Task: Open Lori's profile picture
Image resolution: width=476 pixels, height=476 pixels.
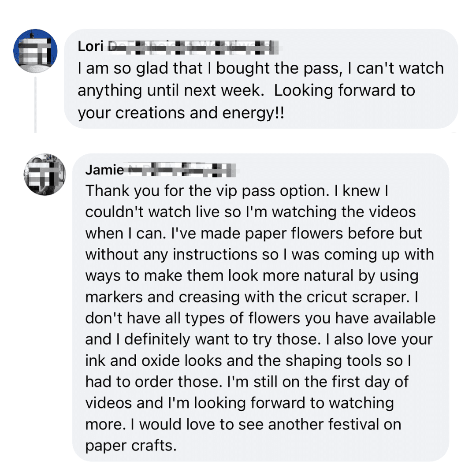Action: 35,50
